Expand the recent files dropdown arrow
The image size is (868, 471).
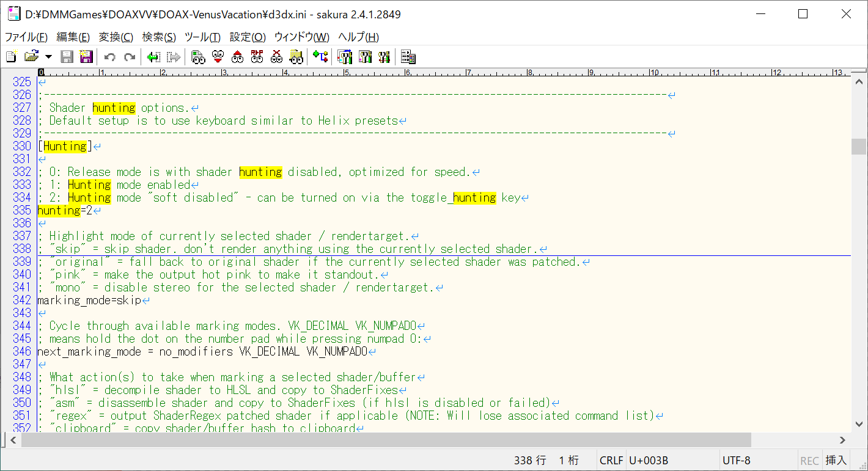tap(48, 57)
